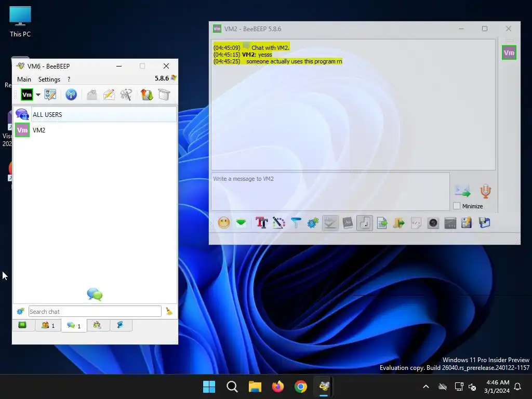This screenshot has width=532, height=399.
Task: Show hidden system tray icons chevron
Action: pyautogui.click(x=426, y=387)
